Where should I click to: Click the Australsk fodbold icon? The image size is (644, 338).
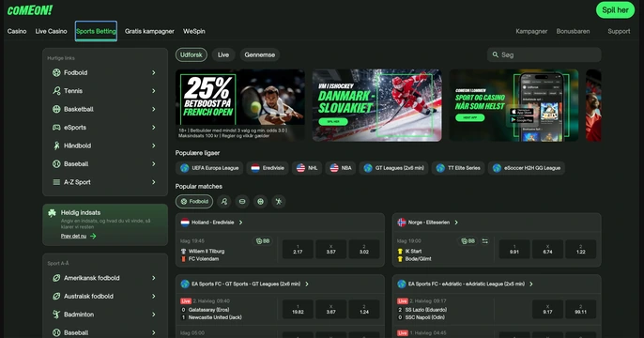(x=56, y=296)
